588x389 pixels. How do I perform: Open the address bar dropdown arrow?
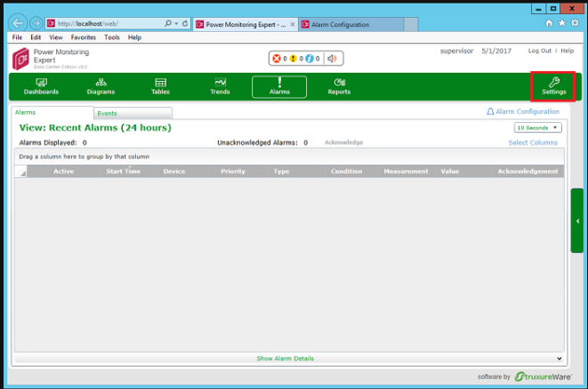click(x=176, y=23)
